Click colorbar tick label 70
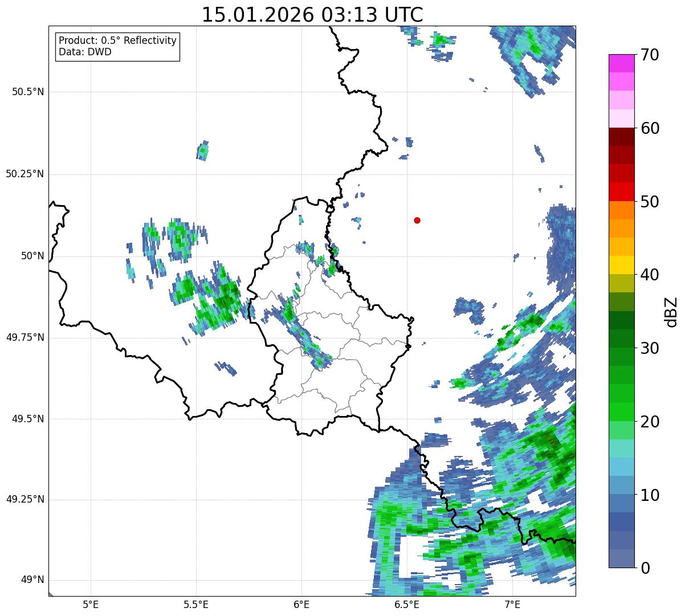 point(650,55)
